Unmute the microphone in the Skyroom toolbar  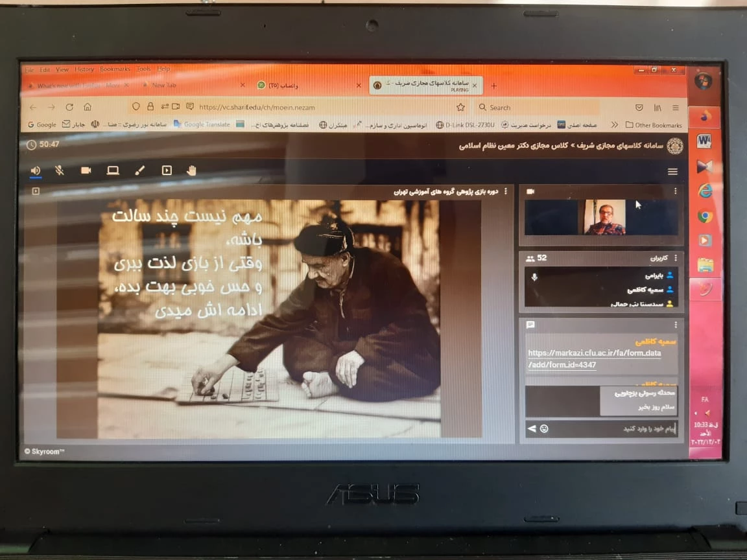(x=60, y=170)
